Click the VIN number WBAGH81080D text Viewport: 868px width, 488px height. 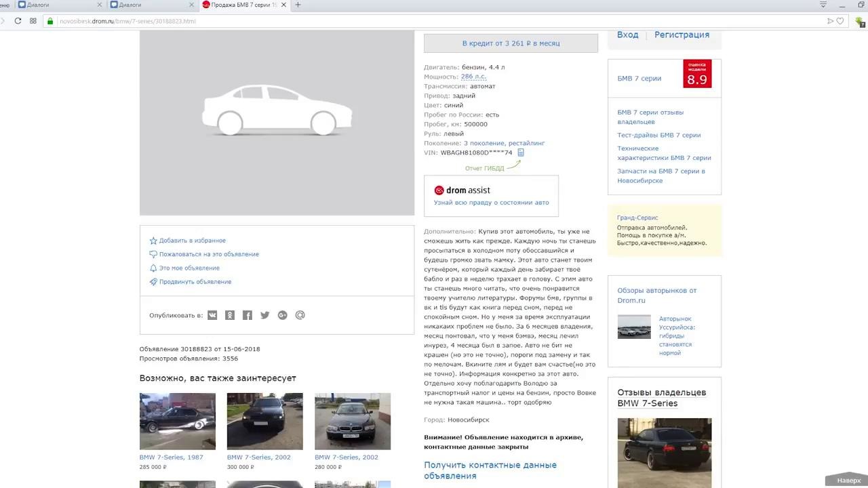pyautogui.click(x=477, y=152)
